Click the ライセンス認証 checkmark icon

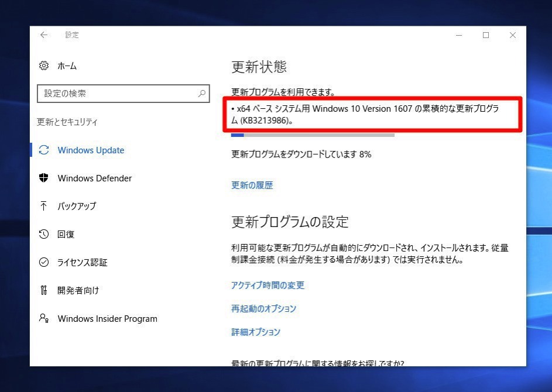(44, 262)
